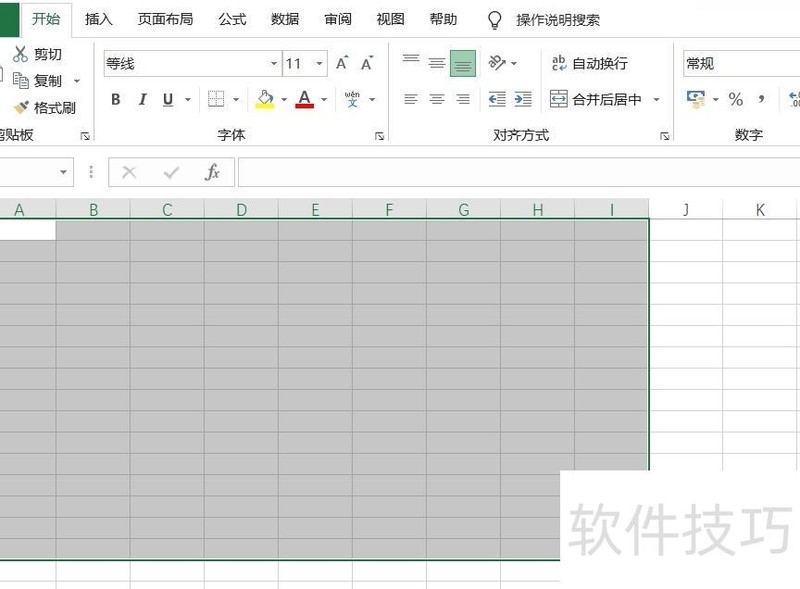The width and height of the screenshot is (800, 589).
Task: Open the 公式 (Formulas) tab
Action: coord(232,19)
